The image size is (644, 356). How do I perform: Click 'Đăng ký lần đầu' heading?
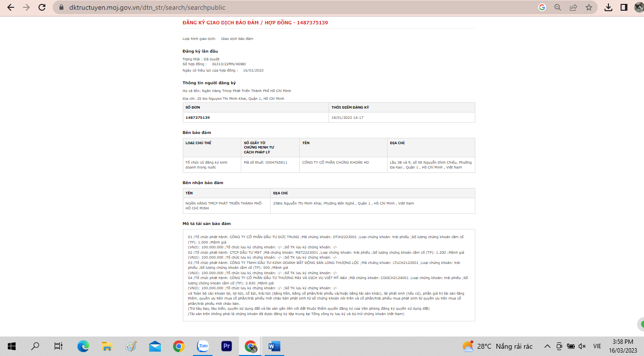[200, 51]
